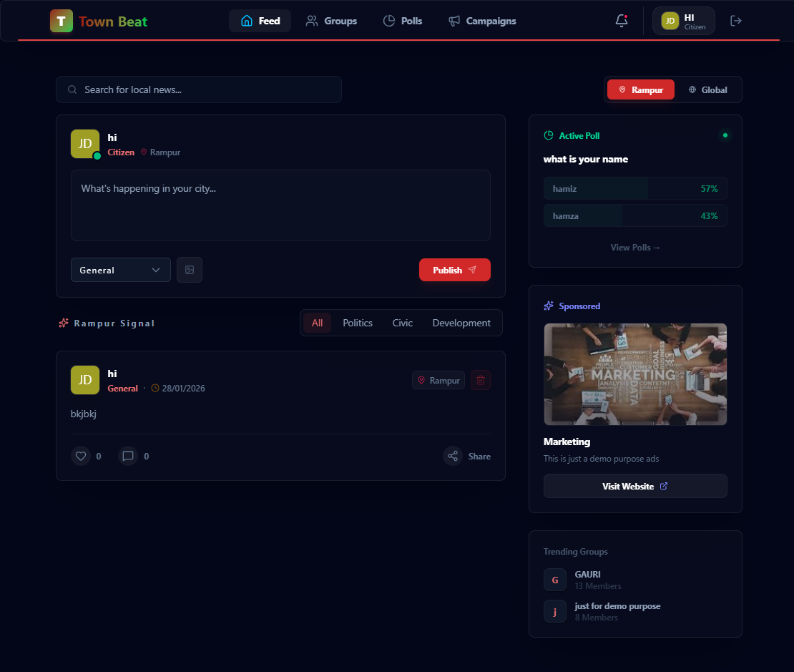Viewport: 794px width, 672px height.
Task: Click the JD avatar in header profile
Action: (670, 21)
